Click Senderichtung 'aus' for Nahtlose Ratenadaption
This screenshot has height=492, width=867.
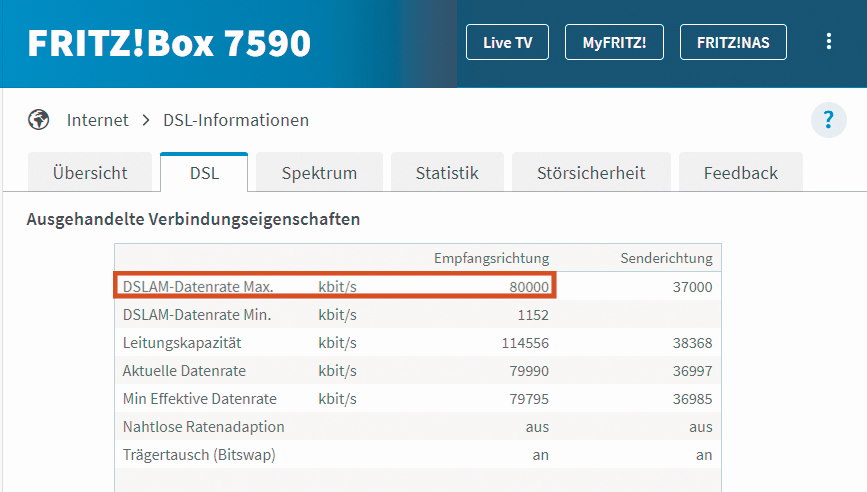coord(701,427)
